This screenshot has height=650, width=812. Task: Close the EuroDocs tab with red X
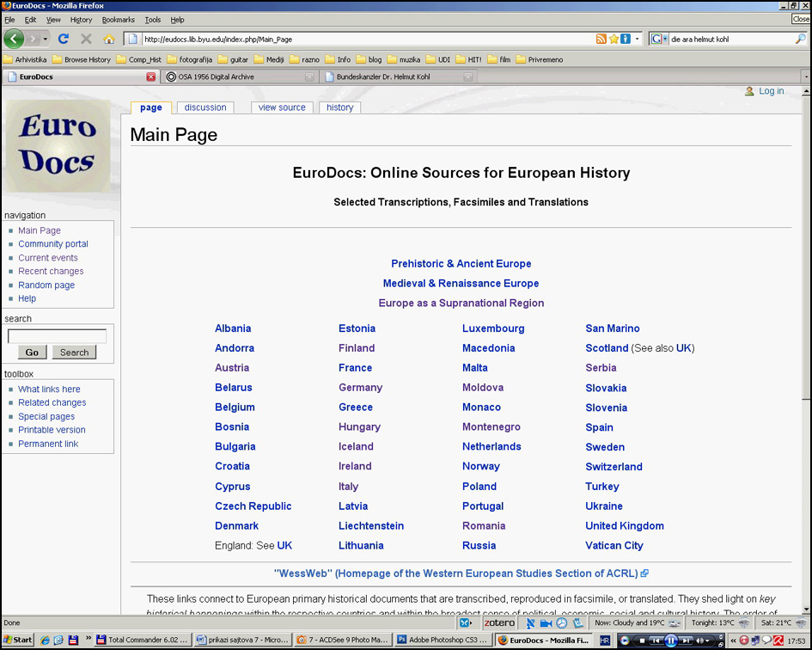(151, 77)
